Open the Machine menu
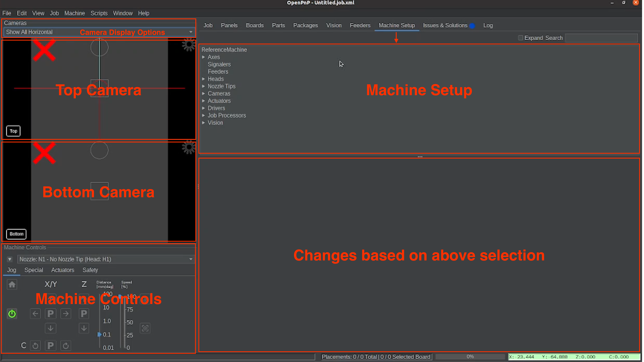This screenshot has height=362, width=644. 74,13
